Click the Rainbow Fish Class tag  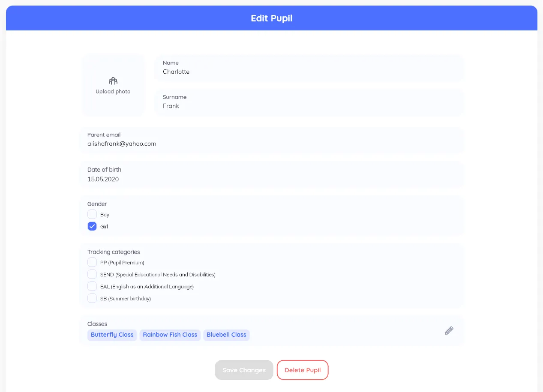click(x=170, y=335)
